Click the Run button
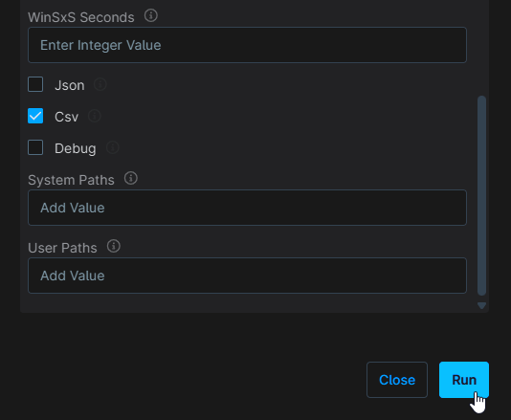Viewport: 511px width, 420px height. click(x=464, y=380)
